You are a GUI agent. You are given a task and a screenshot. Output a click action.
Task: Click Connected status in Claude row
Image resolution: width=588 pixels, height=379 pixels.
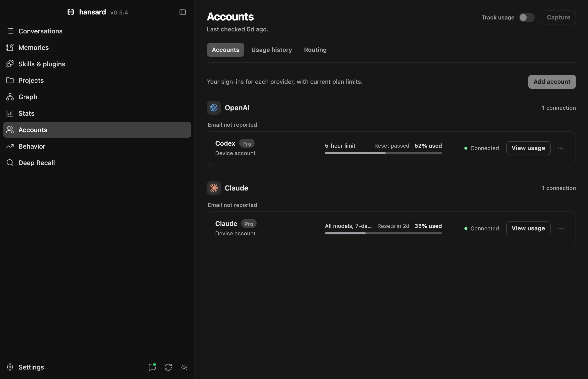point(482,228)
